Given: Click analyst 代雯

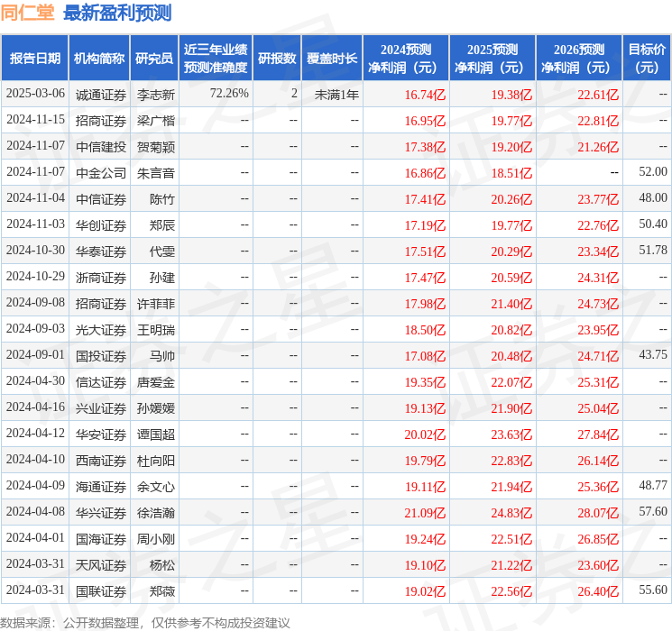Looking at the screenshot, I should pyautogui.click(x=162, y=251).
